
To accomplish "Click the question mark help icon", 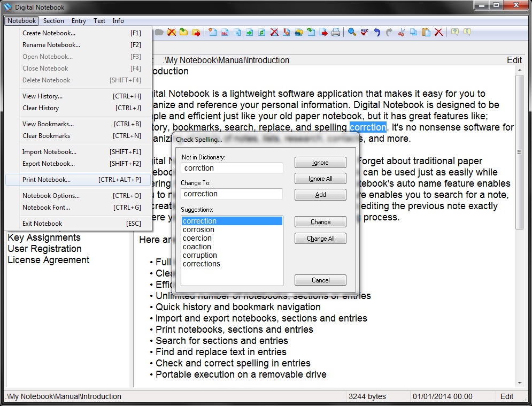I will coord(454,32).
